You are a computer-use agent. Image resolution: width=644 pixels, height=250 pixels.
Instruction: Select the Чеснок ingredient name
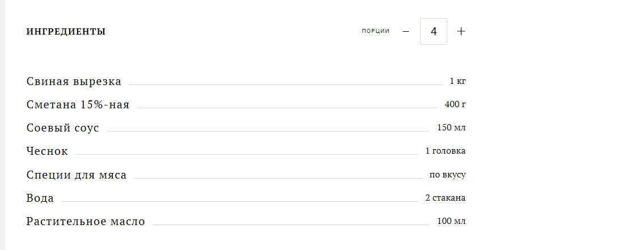[x=47, y=151]
